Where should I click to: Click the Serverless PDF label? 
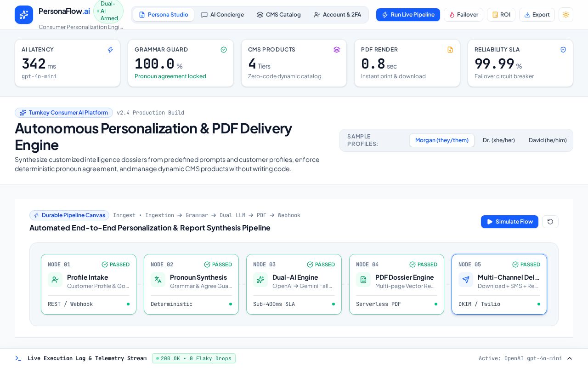[379, 304]
